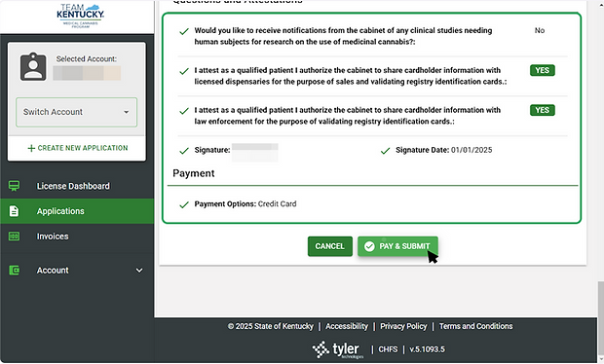The image size is (604, 364).
Task: Click the YES badge for dispensaries attestation
Action: (543, 70)
